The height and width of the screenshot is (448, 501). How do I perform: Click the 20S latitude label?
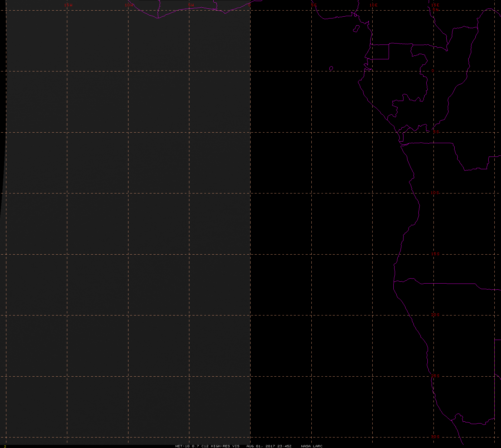point(435,315)
